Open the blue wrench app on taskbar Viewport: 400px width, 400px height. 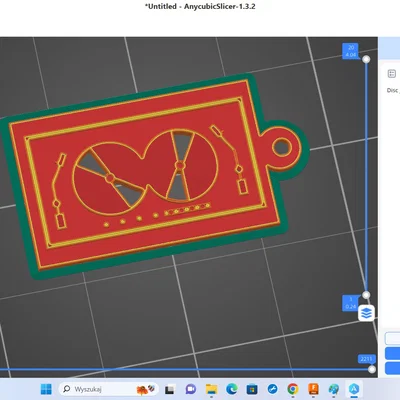272,389
